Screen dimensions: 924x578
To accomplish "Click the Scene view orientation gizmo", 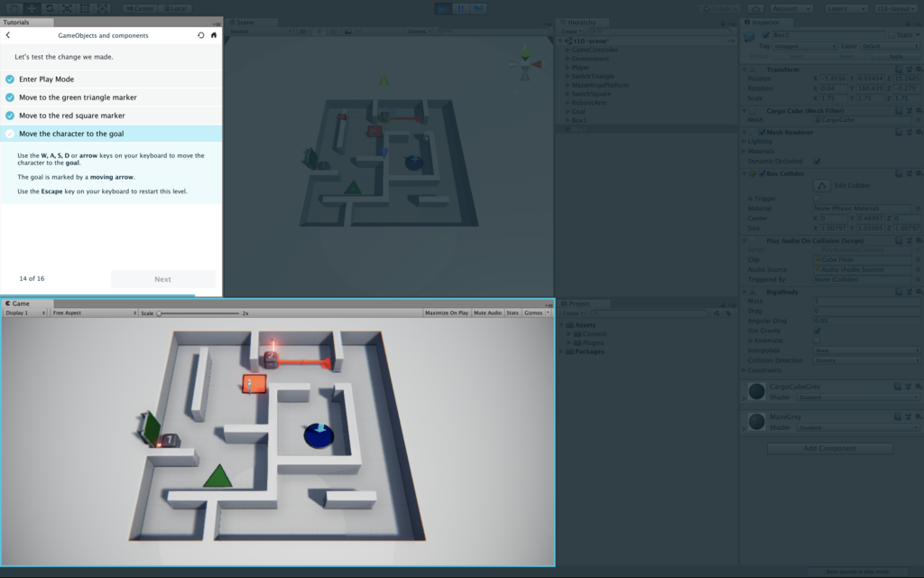I will [525, 64].
